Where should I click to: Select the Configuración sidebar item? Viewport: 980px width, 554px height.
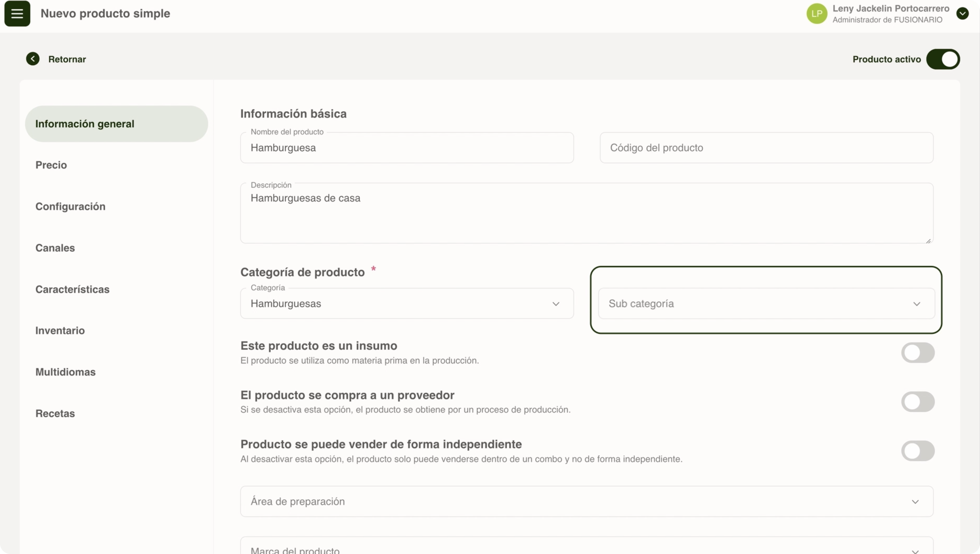(70, 207)
